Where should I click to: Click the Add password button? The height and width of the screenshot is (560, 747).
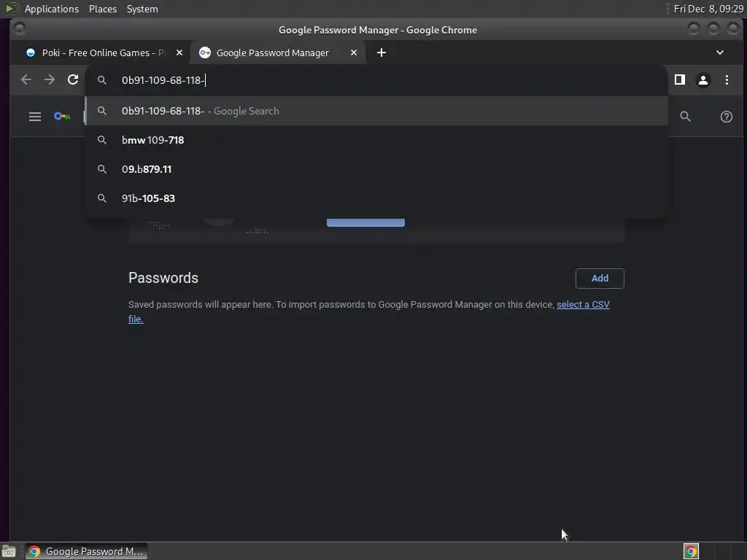click(x=600, y=278)
